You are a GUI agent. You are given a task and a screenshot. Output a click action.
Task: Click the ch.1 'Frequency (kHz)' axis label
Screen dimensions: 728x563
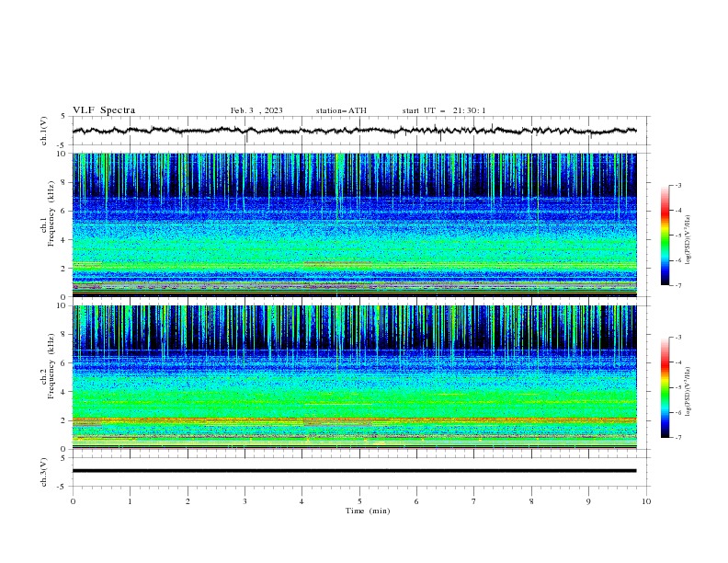click(51, 214)
